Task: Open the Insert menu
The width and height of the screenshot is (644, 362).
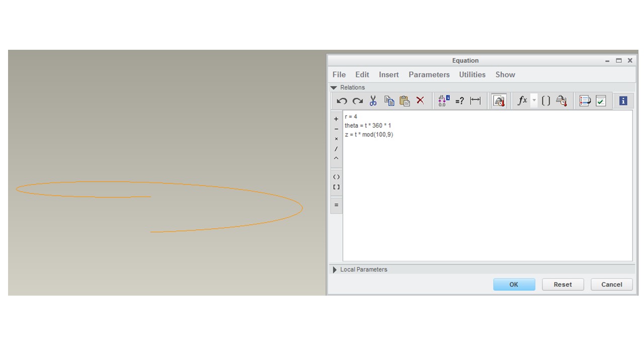Action: 389,74
